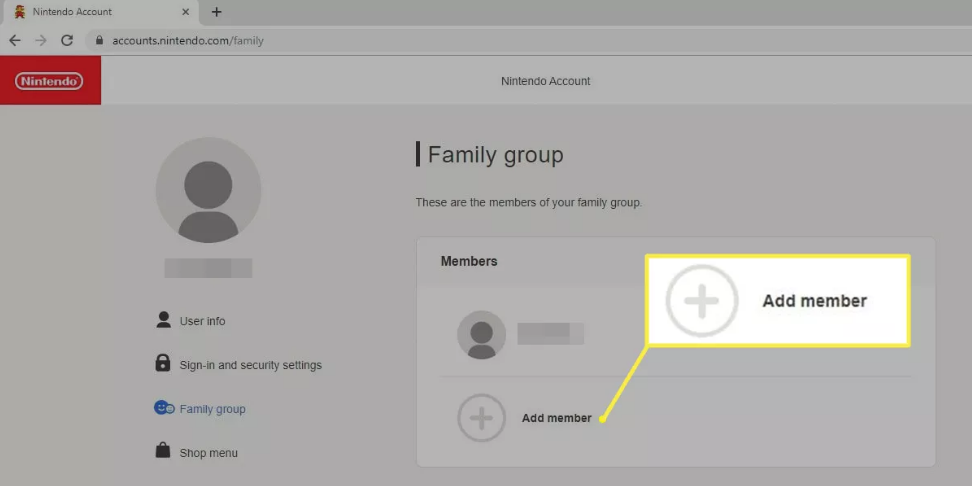Open a new browser tab with plus

216,12
